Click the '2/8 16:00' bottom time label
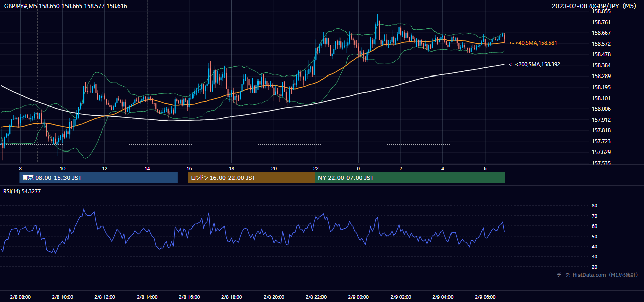644x302 pixels. point(189,297)
